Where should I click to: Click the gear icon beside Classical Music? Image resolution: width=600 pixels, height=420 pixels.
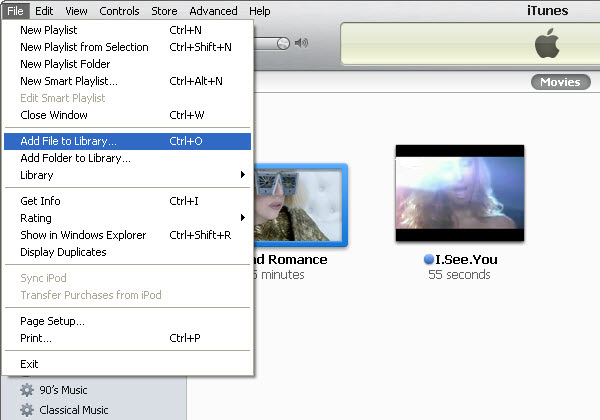(27, 410)
